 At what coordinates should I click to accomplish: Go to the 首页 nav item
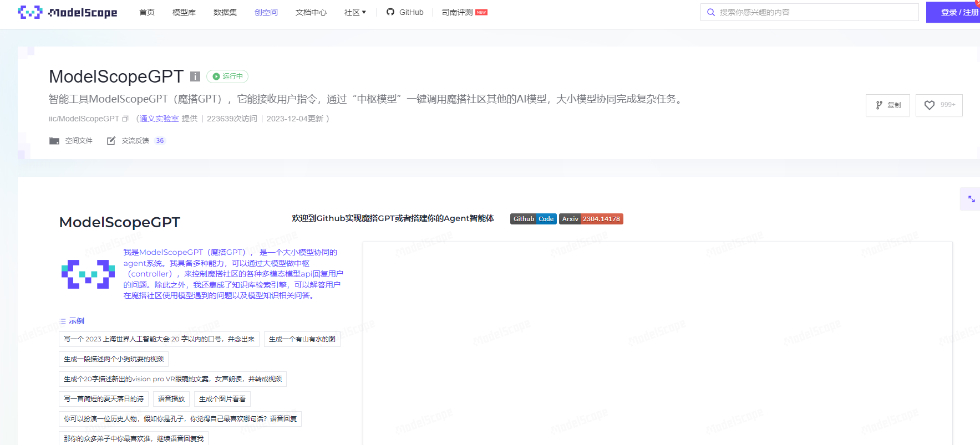point(147,12)
